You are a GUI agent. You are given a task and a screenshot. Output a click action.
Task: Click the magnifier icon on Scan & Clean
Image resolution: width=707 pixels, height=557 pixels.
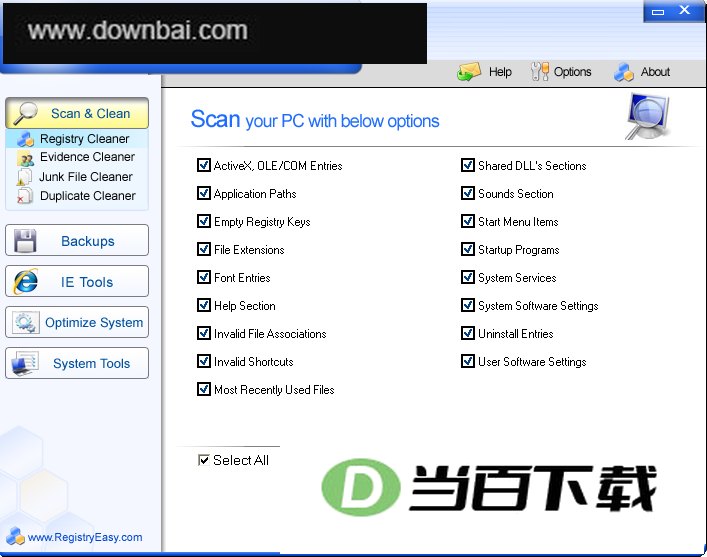tap(25, 113)
